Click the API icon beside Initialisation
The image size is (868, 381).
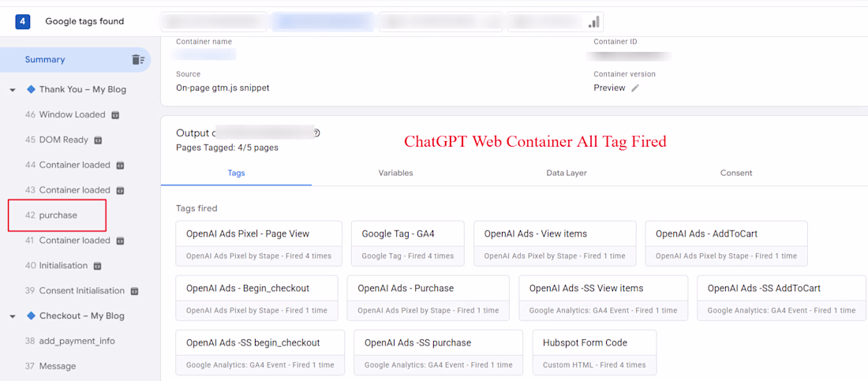pyautogui.click(x=97, y=266)
